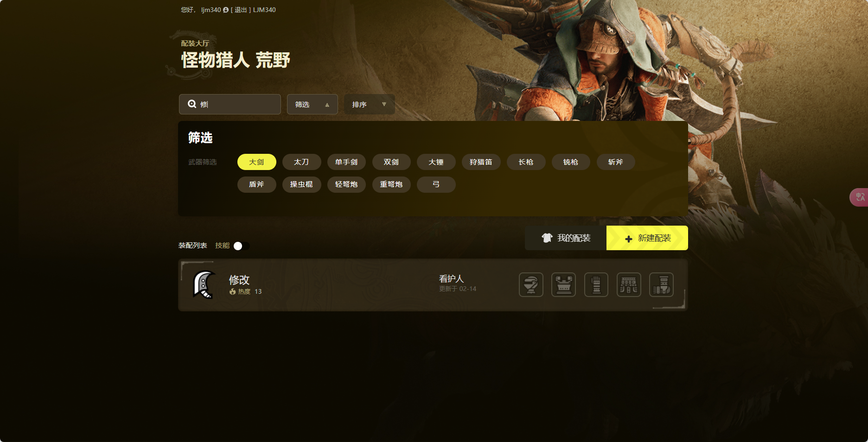Open the 修改 loadout entry
The height and width of the screenshot is (442, 868).
coord(433,284)
